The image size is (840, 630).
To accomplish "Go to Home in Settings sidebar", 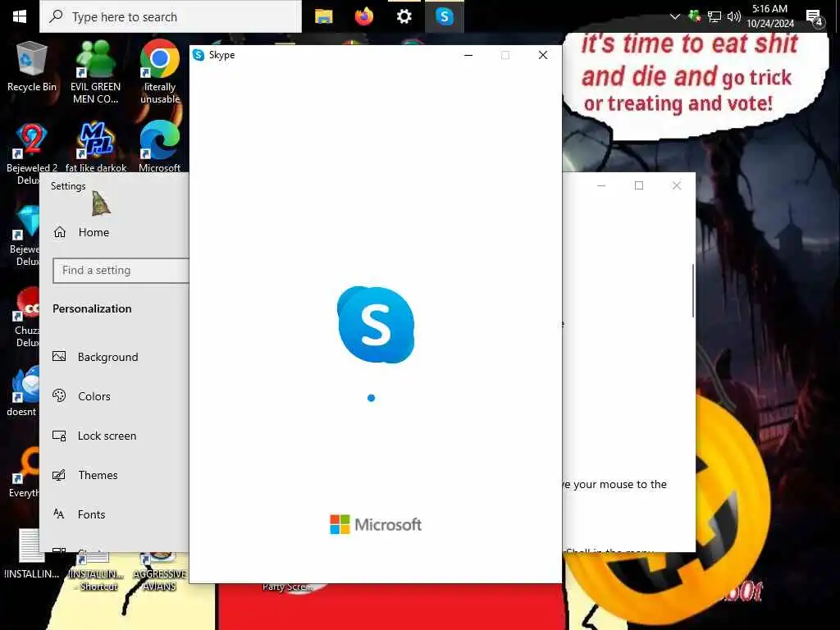I will click(x=81, y=232).
